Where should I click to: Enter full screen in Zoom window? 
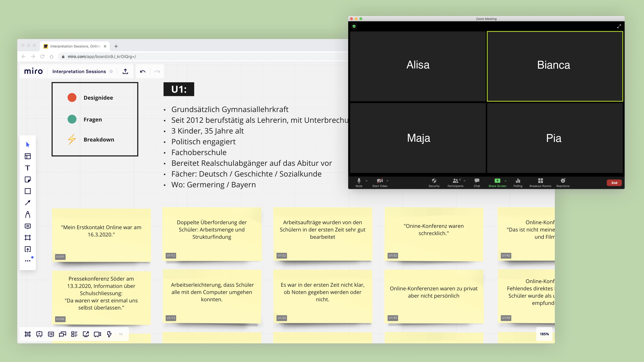619,26
